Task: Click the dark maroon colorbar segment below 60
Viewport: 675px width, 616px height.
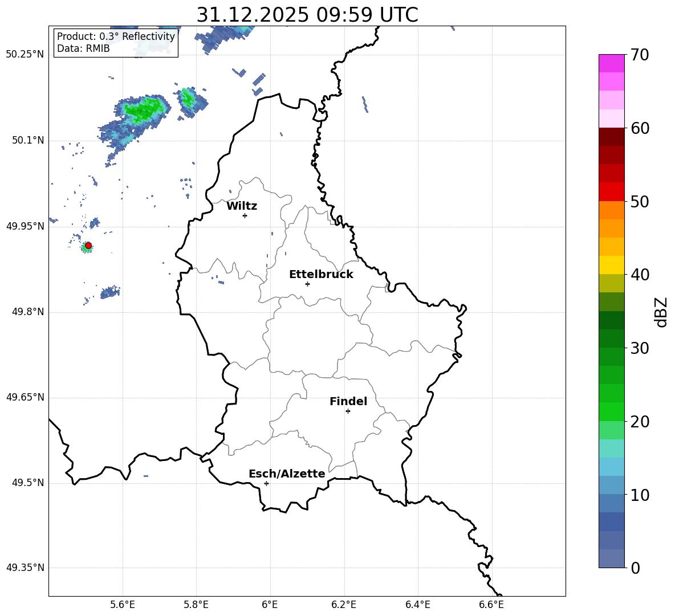Action: tap(612, 137)
